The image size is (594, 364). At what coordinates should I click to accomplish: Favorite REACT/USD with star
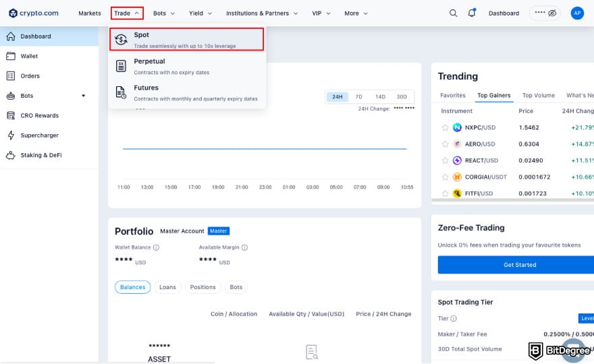(445, 160)
